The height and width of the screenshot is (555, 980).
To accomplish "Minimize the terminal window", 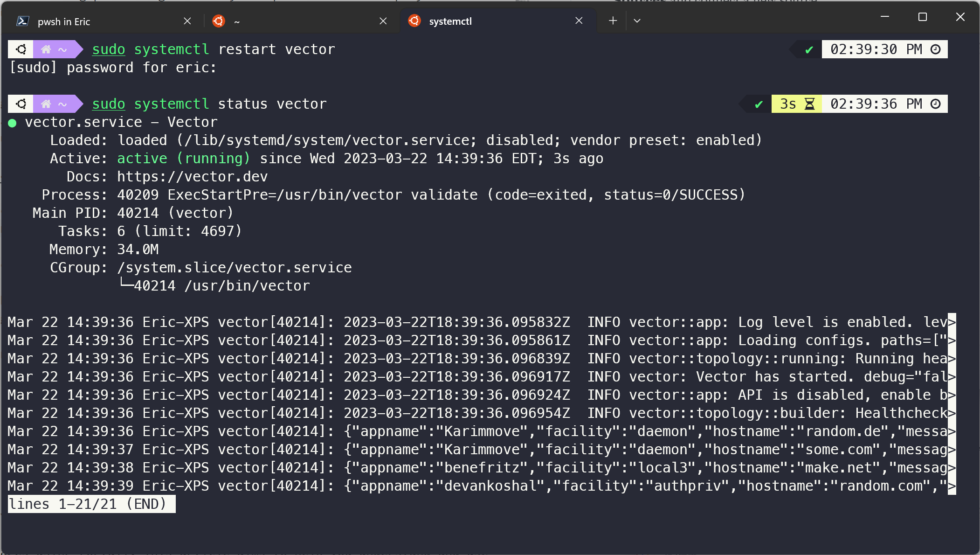I will coord(884,17).
